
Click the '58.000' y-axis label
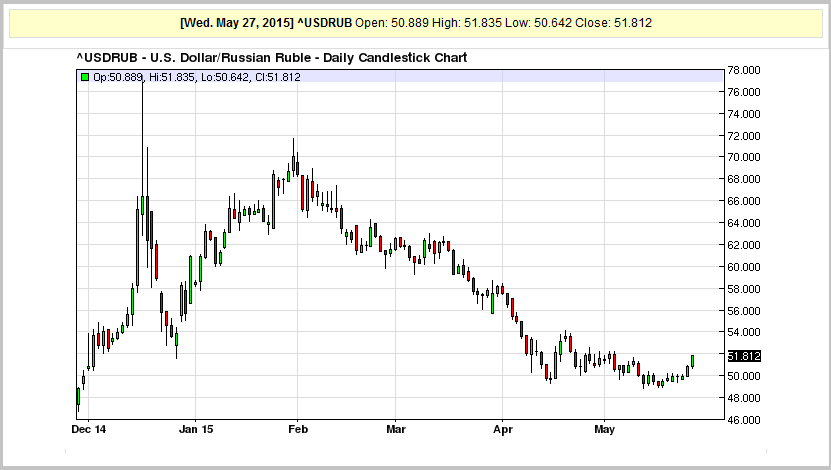click(x=744, y=289)
